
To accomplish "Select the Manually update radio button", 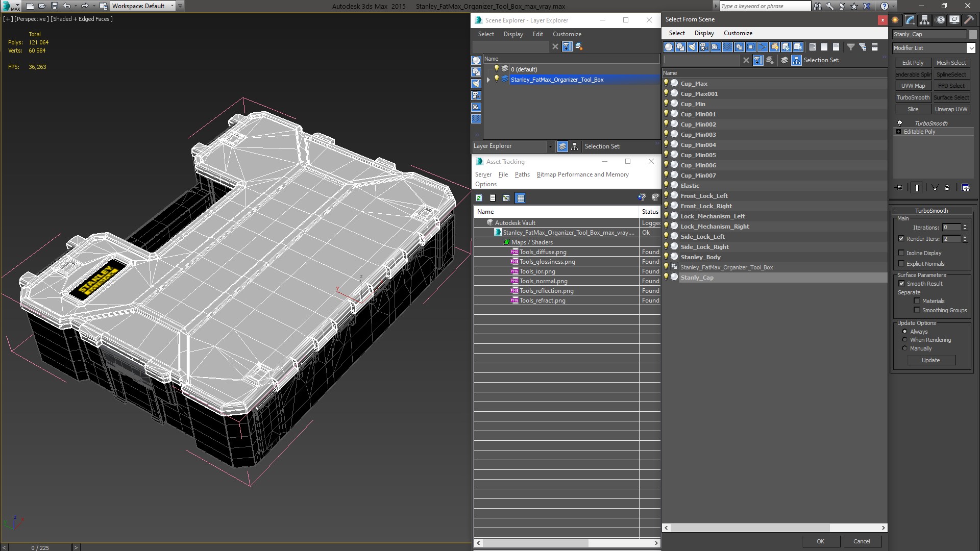I will click(x=904, y=348).
